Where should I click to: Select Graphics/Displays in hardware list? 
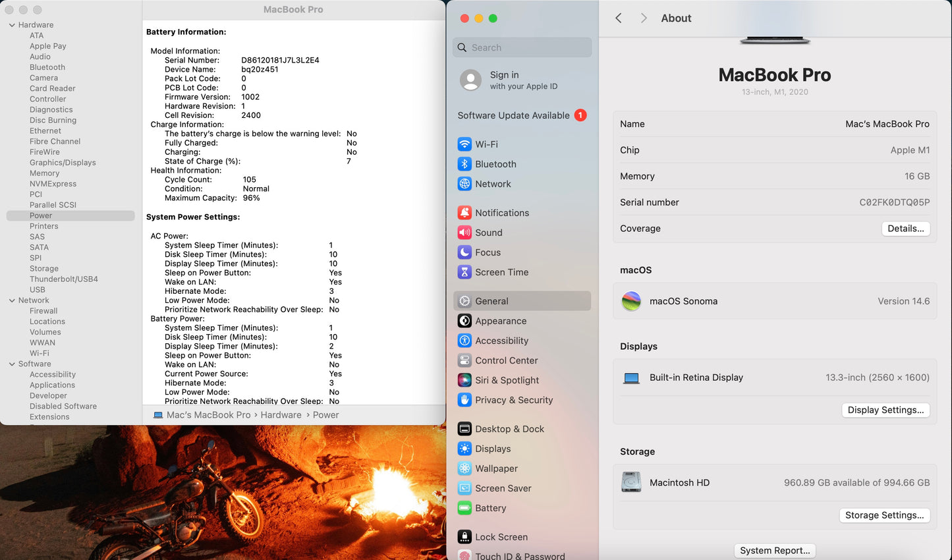pos(63,163)
